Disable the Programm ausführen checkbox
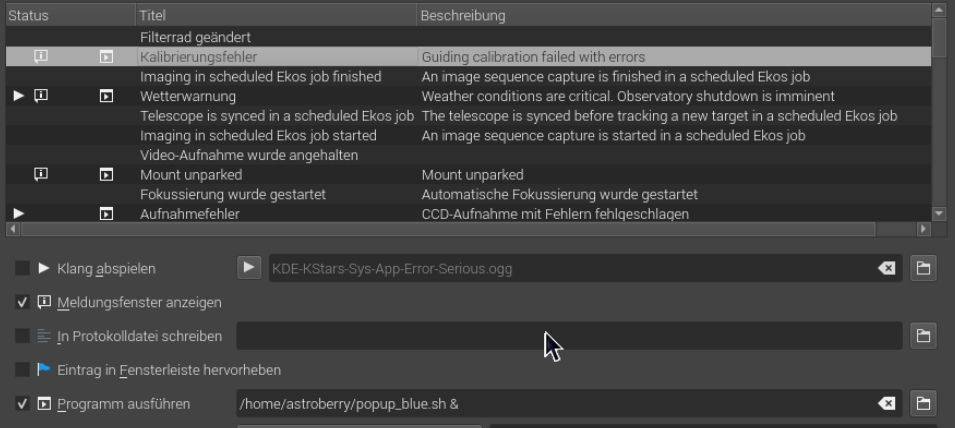 22,404
